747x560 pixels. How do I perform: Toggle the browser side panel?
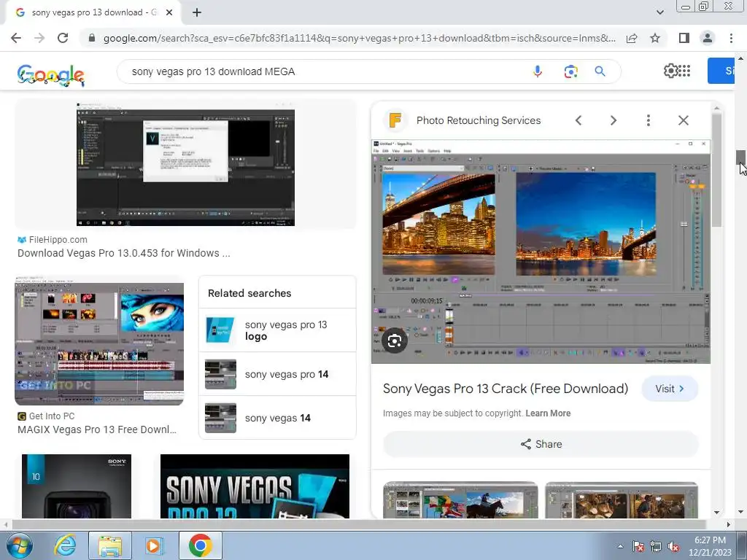(684, 38)
